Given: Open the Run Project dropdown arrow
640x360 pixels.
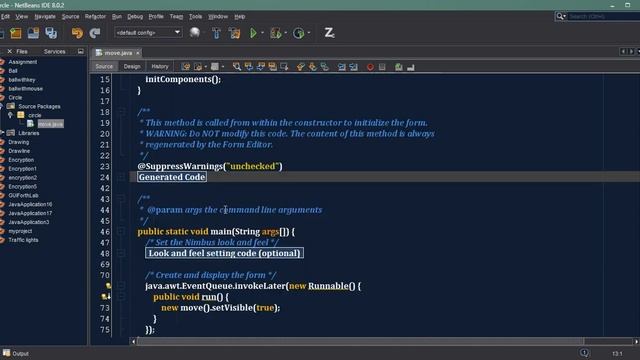Looking at the screenshot, I should 262,33.
